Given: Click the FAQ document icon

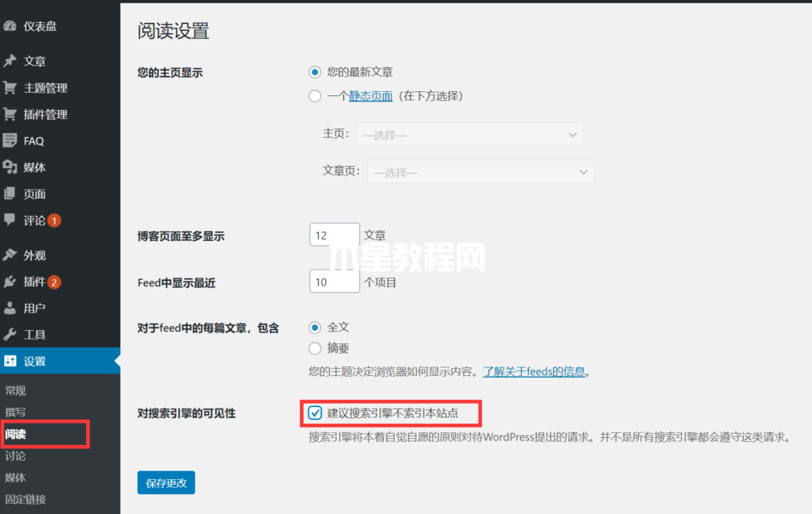Looking at the screenshot, I should (10, 140).
